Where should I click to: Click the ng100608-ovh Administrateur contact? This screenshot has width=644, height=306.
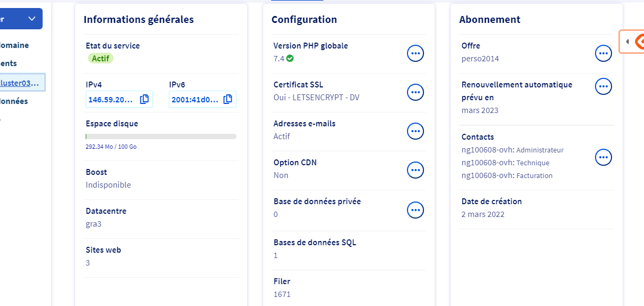tap(512, 150)
